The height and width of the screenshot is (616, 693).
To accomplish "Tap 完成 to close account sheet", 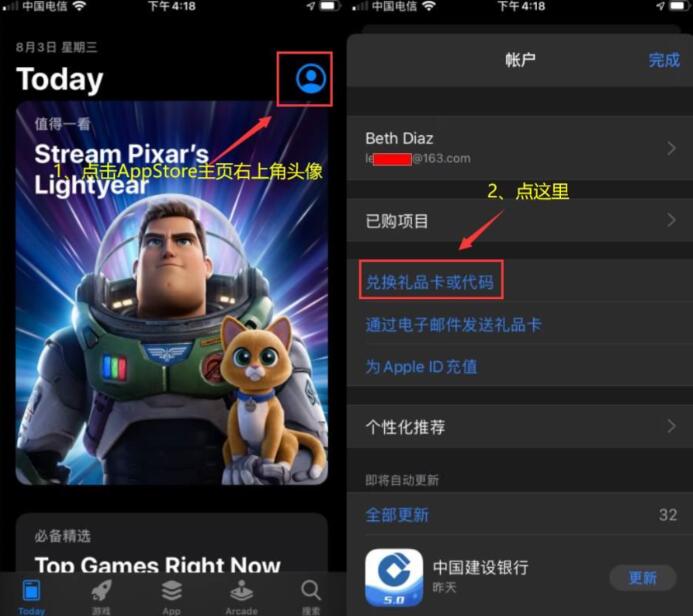I will [x=664, y=60].
